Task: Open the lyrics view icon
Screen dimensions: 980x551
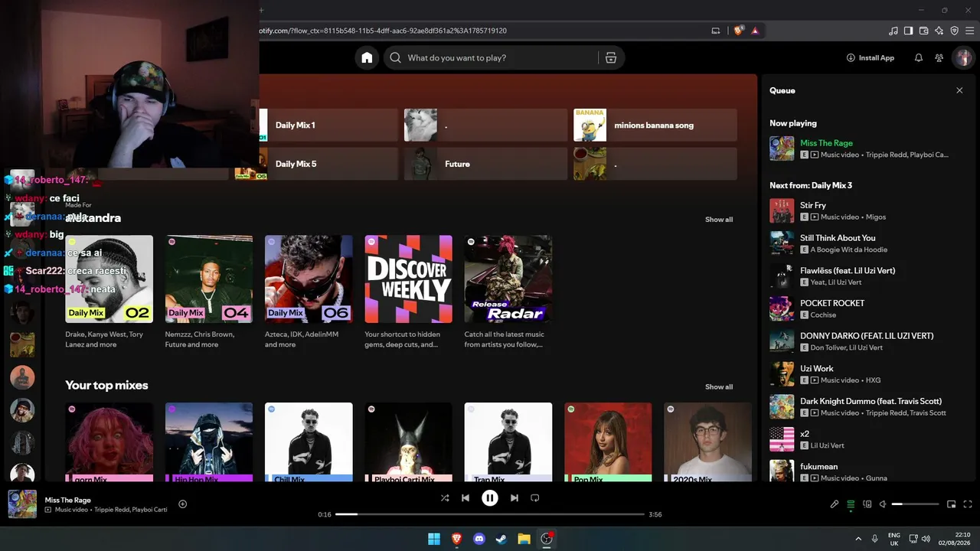Action: click(835, 504)
